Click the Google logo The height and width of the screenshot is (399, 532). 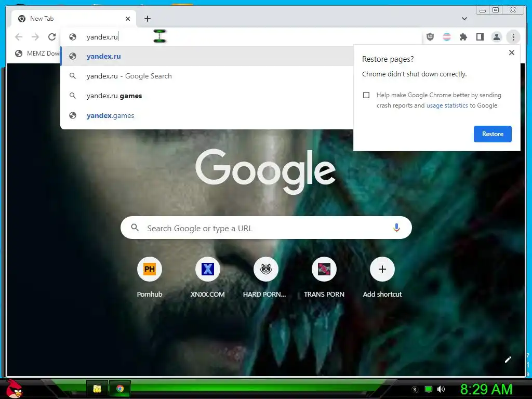point(265,171)
